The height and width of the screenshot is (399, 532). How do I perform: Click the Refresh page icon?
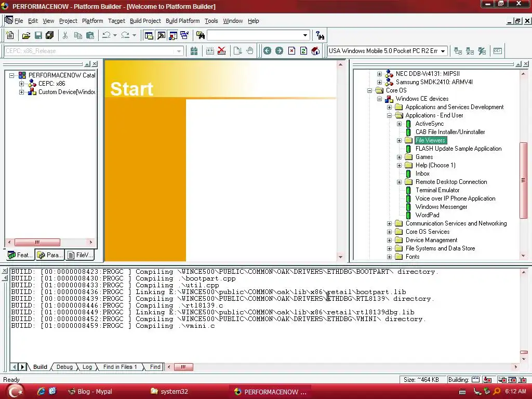(303, 51)
